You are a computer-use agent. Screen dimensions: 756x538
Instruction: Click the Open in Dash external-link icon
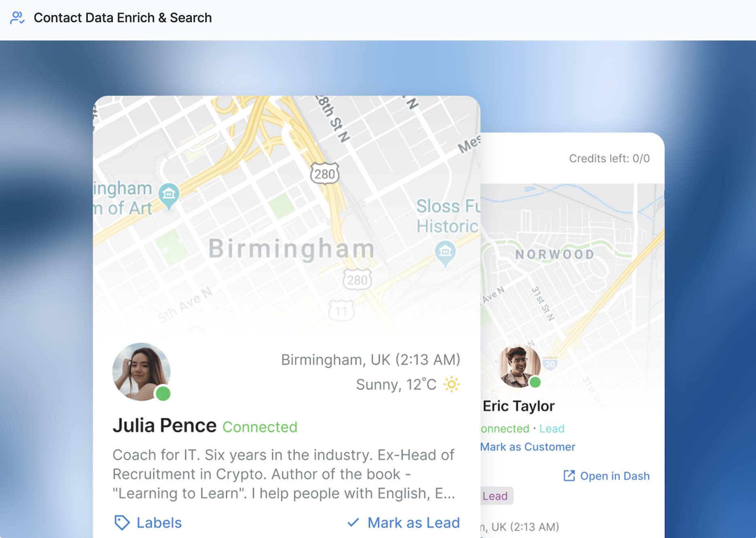coord(569,476)
